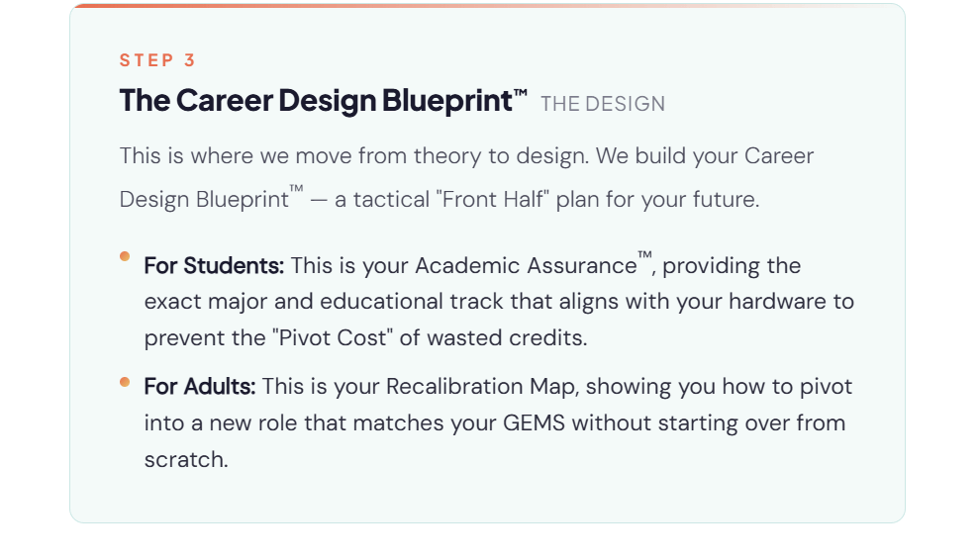Click the trademark symbol after Academic Assurance
Image resolution: width=979 pixels, height=560 pixels.
tap(644, 258)
